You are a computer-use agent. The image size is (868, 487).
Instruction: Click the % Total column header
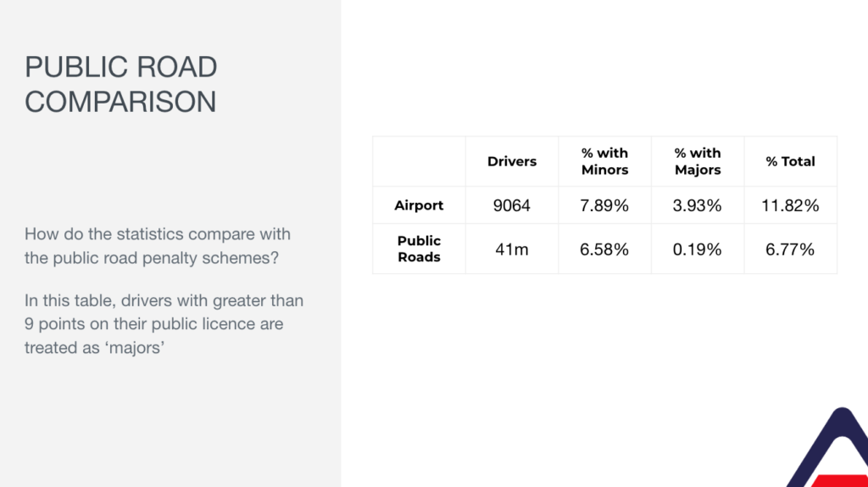point(791,161)
